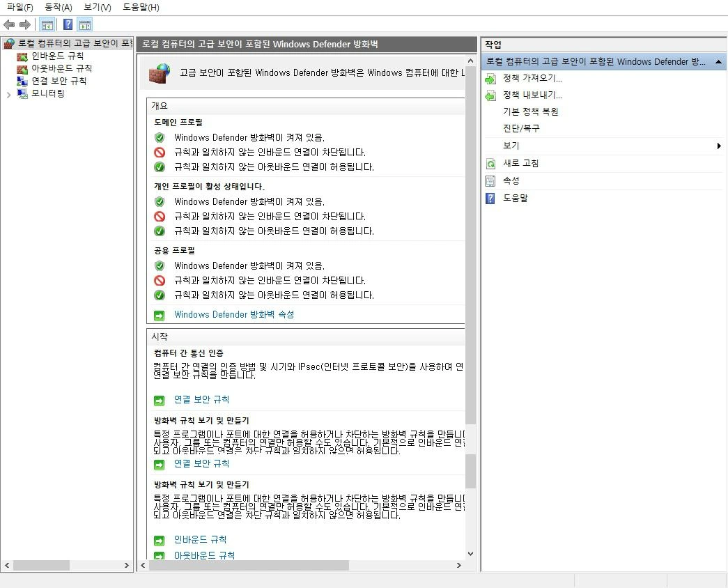
Task: Click the 컴퓨터 간 통신 인증 heading
Action: 189,353
